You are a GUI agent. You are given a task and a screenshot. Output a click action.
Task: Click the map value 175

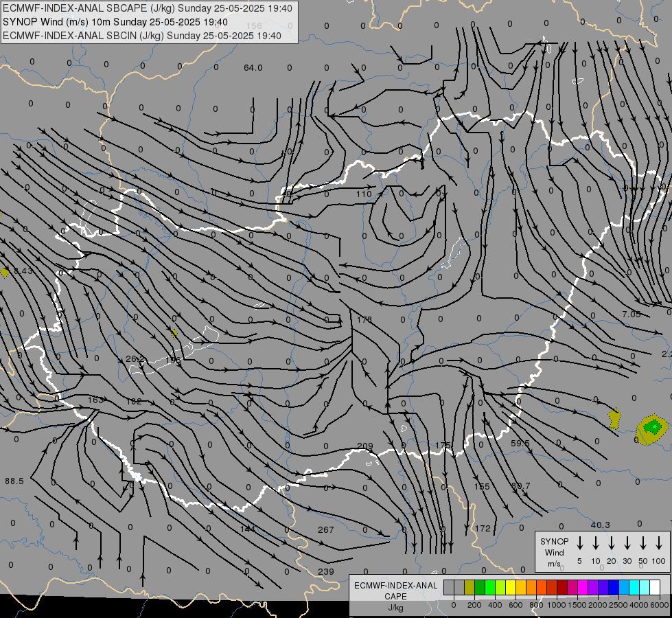tap(443, 445)
